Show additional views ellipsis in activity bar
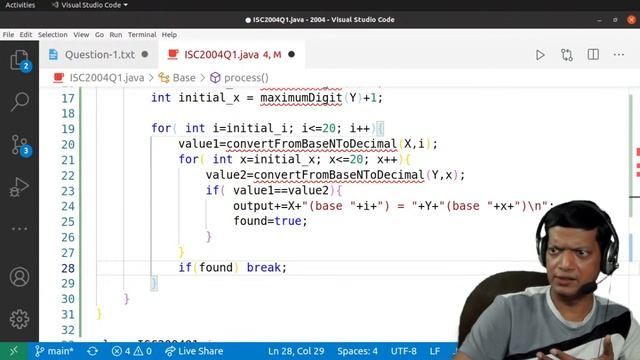The image size is (640, 360). [19, 229]
